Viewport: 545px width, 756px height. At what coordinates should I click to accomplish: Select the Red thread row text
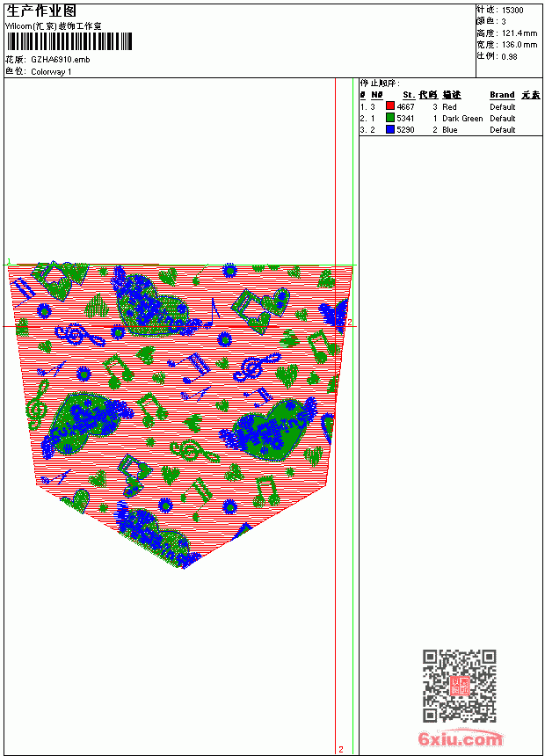pyautogui.click(x=449, y=106)
